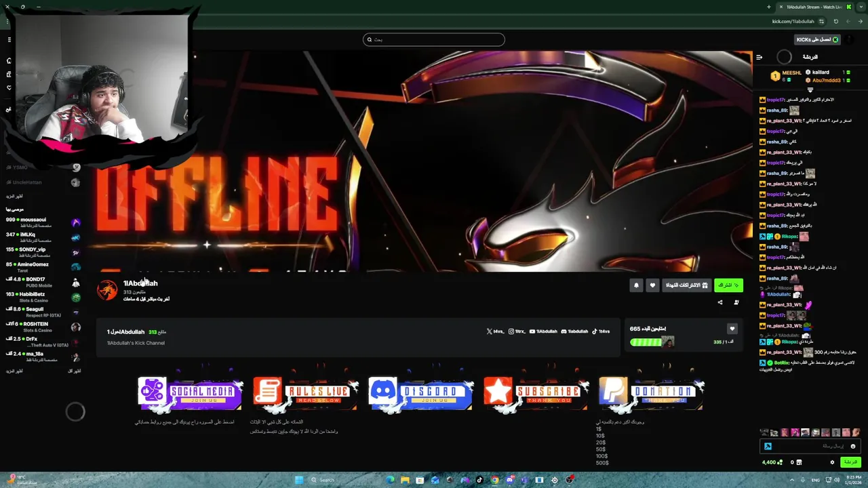Click the green chat send button
This screenshot has height=488, width=868.
point(850,462)
